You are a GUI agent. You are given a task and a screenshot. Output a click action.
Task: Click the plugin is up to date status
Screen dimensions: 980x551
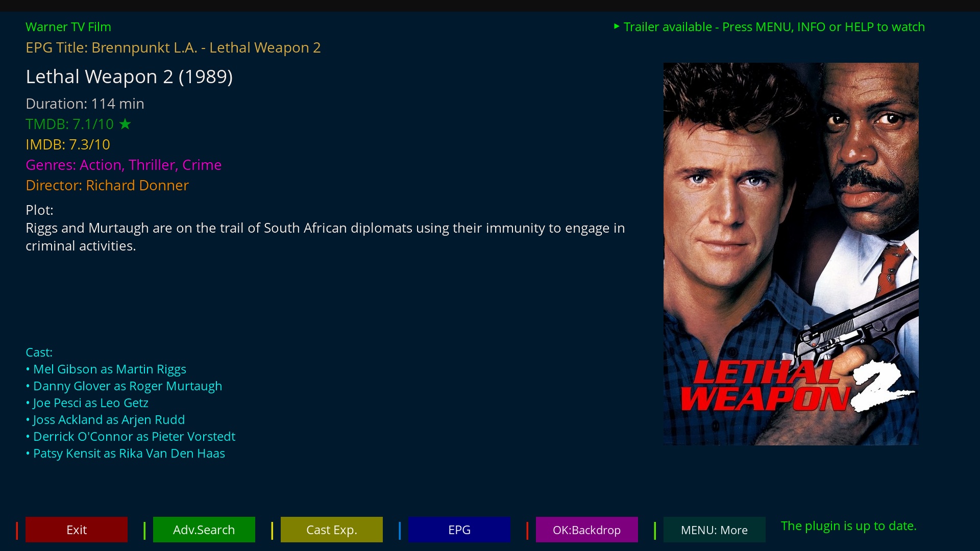(849, 525)
